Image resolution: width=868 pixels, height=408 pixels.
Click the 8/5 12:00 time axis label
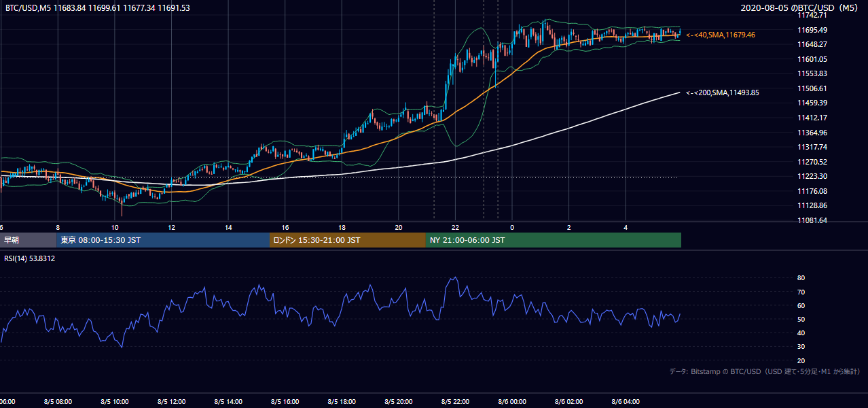[171, 402]
